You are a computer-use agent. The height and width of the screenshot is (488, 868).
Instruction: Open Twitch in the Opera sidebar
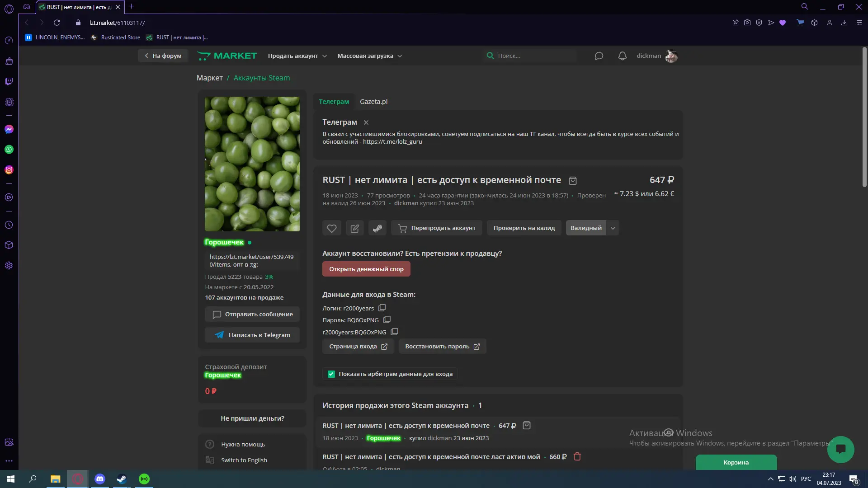[x=9, y=81]
